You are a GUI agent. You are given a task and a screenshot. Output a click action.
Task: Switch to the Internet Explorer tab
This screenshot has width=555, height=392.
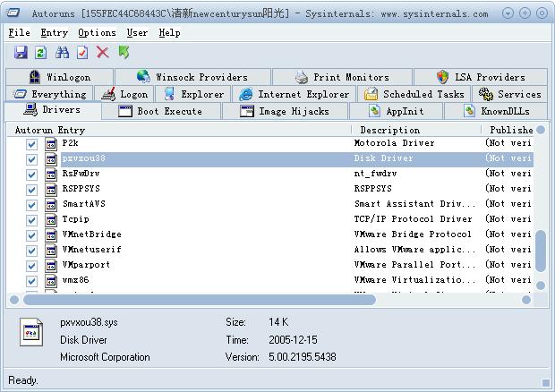tap(294, 94)
